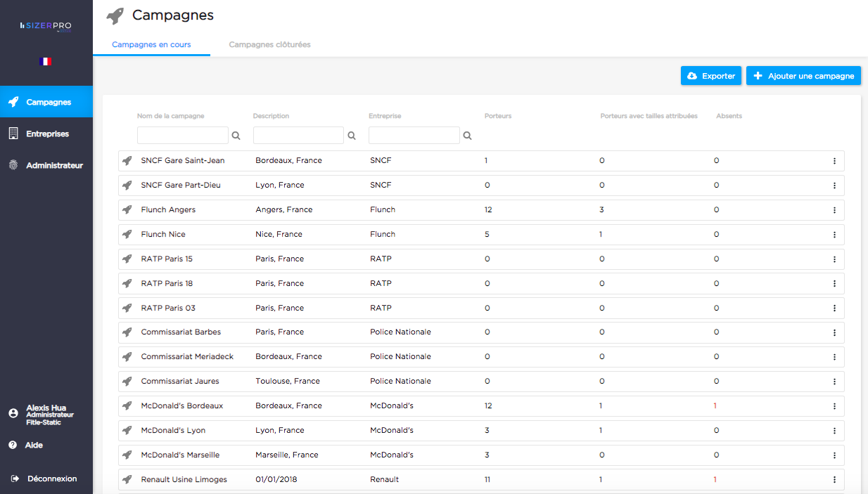Click rocket icon of SNCF Gare Saint-Jean row

click(127, 161)
